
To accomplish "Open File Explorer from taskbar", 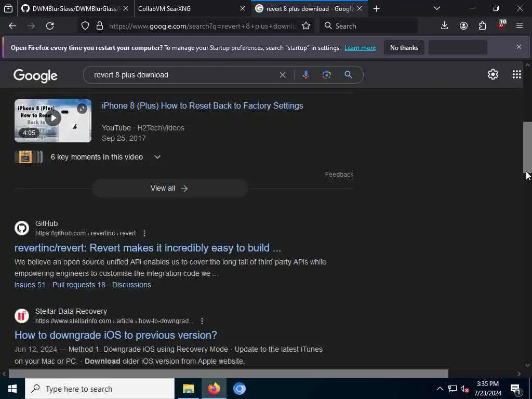I will (188, 389).
